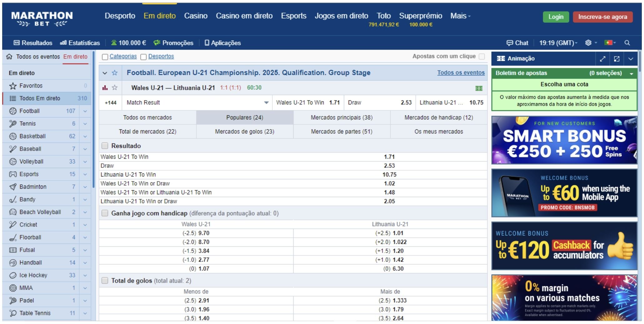Viewport: 644px width, 324px height.
Task: Tick the Total de golos checkbox
Action: point(105,280)
